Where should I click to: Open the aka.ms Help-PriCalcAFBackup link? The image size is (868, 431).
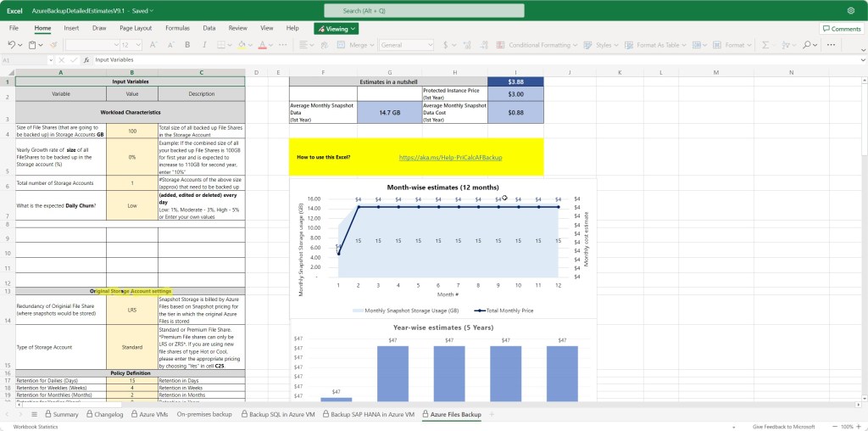[x=450, y=157]
